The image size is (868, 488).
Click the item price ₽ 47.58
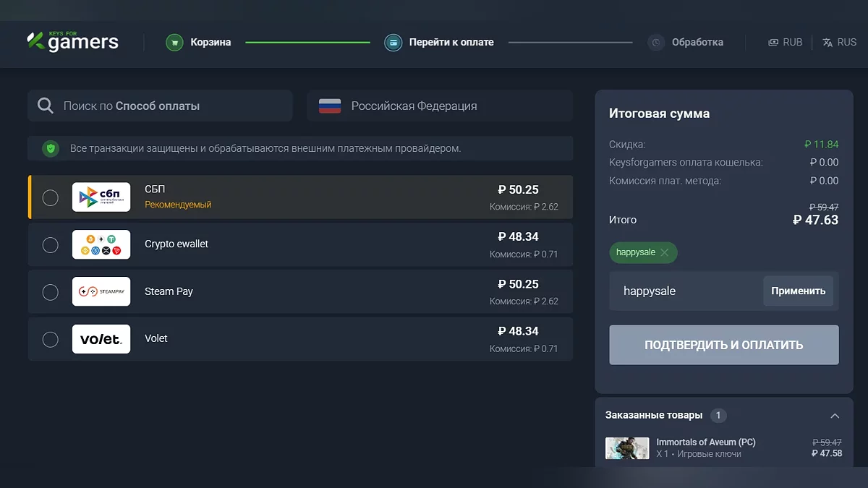click(827, 453)
